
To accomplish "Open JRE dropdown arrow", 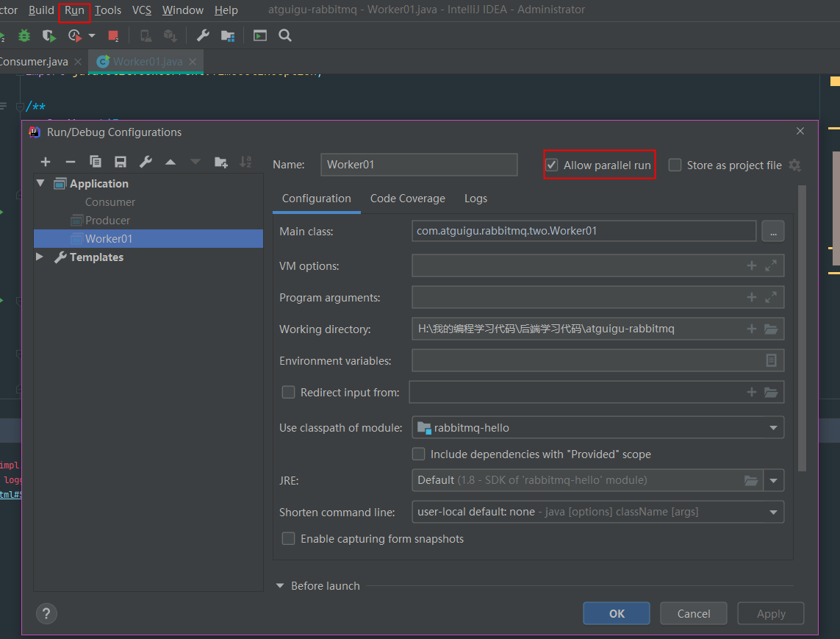I will tap(773, 480).
